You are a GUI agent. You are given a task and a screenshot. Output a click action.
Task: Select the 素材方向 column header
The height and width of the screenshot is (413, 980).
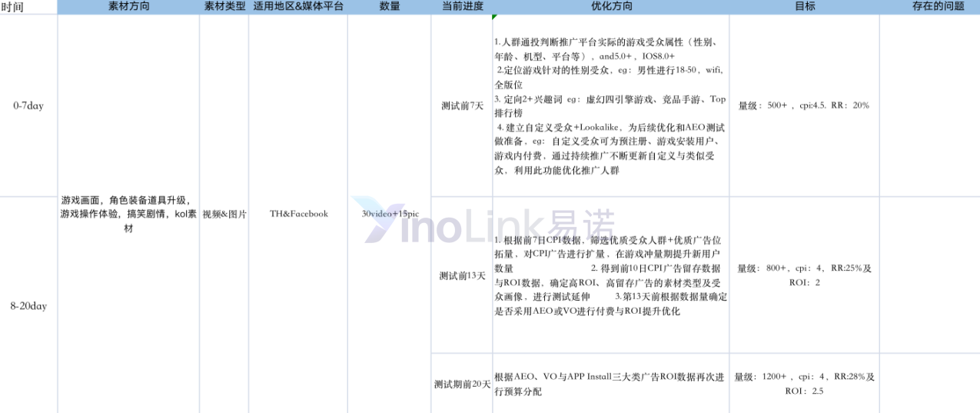click(128, 6)
